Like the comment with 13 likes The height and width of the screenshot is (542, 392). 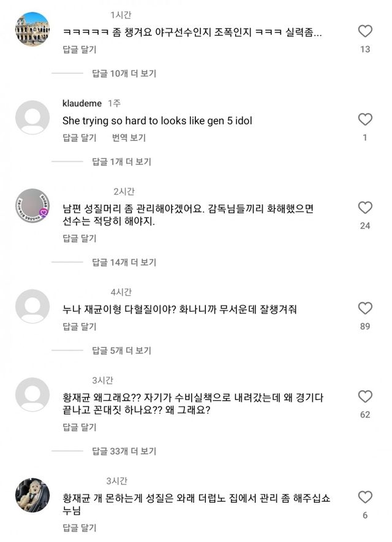(365, 31)
